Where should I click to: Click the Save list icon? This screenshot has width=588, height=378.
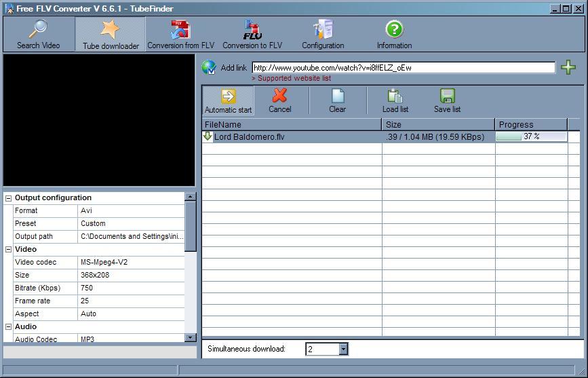[x=447, y=96]
